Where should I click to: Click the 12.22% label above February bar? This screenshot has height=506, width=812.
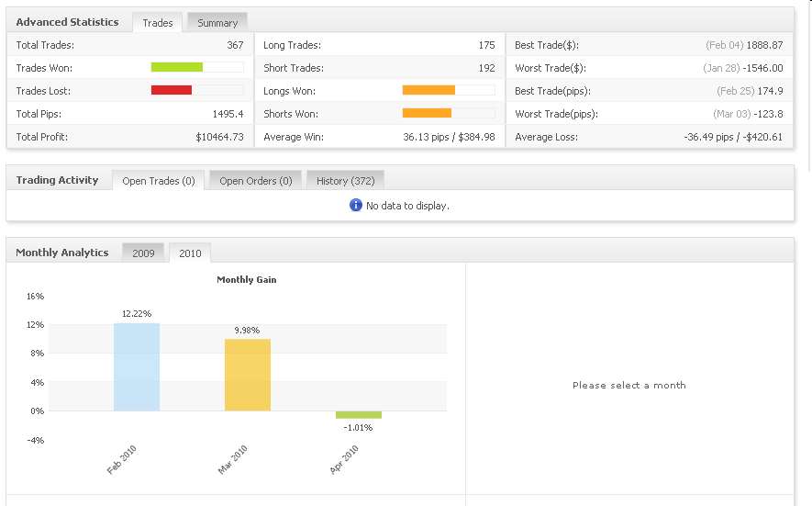(x=137, y=314)
